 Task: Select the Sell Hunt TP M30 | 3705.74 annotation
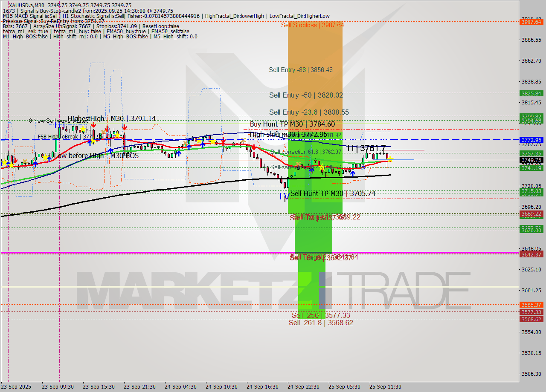(x=333, y=193)
